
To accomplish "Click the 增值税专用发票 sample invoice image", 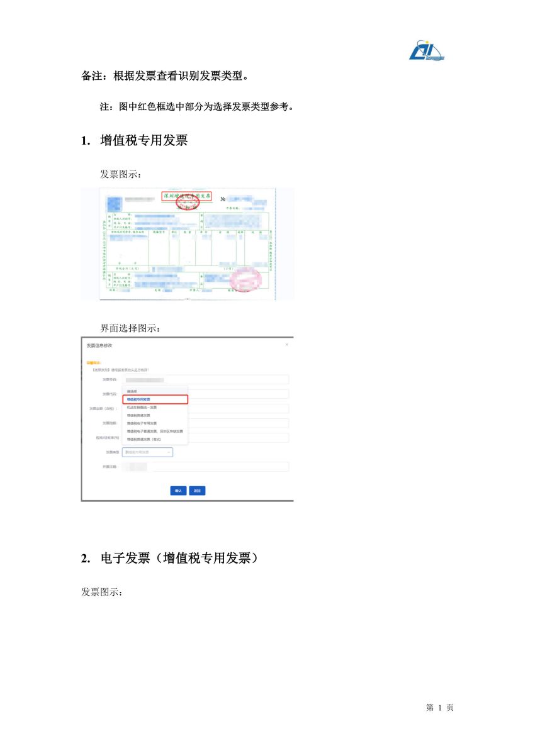I will (188, 244).
